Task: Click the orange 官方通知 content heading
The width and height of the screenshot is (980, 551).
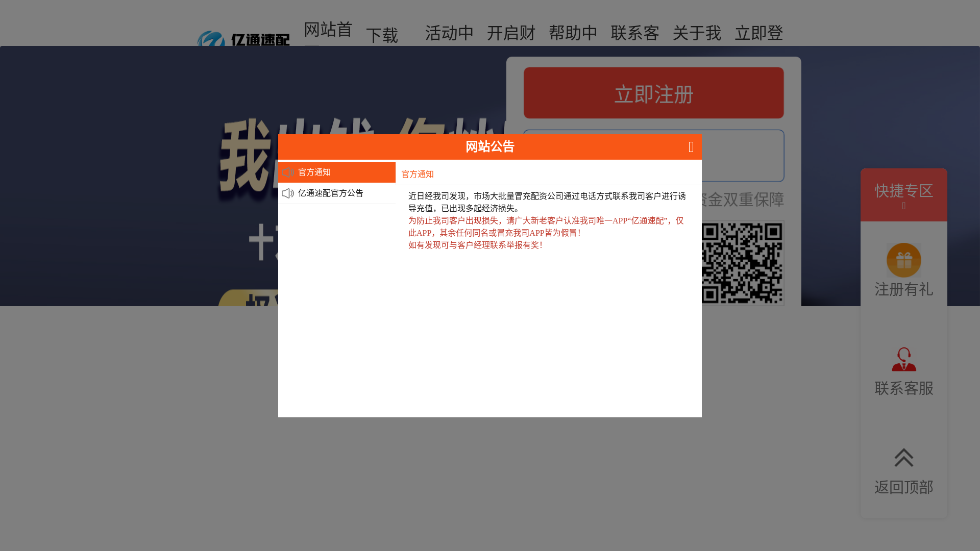Action: [418, 174]
